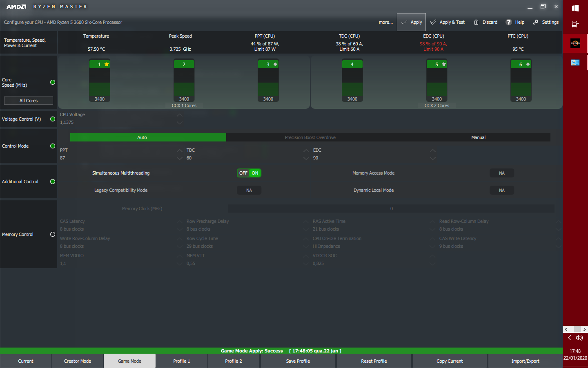Click the dot marker on core 6

pos(528,64)
